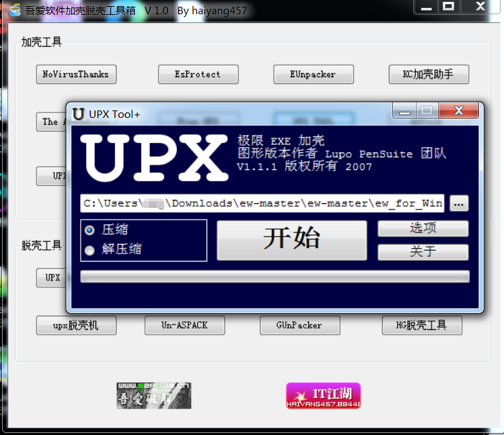Click the IT江湖 banner image
Image resolution: width=504 pixels, height=435 pixels.
tap(323, 396)
